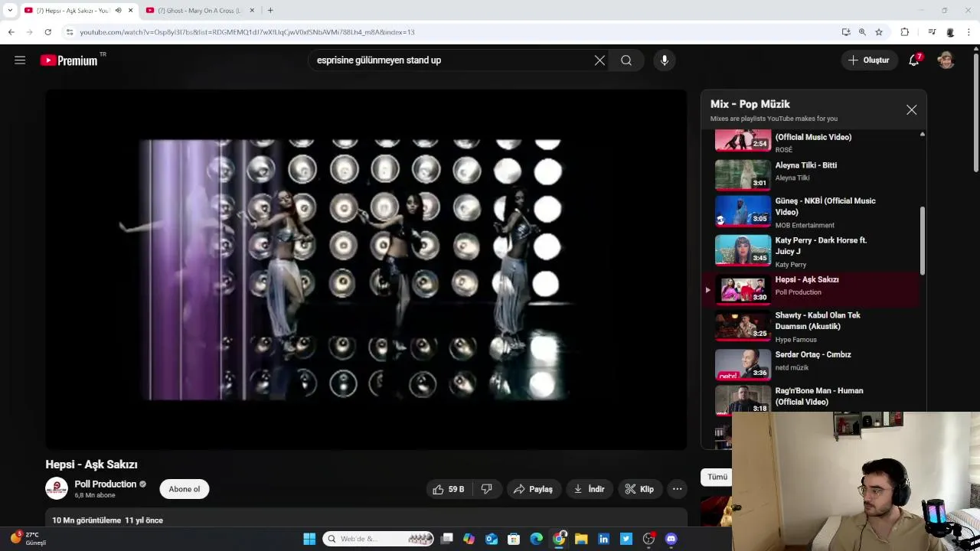Click the video player to pause
Image resolution: width=980 pixels, height=551 pixels.
coord(366,269)
